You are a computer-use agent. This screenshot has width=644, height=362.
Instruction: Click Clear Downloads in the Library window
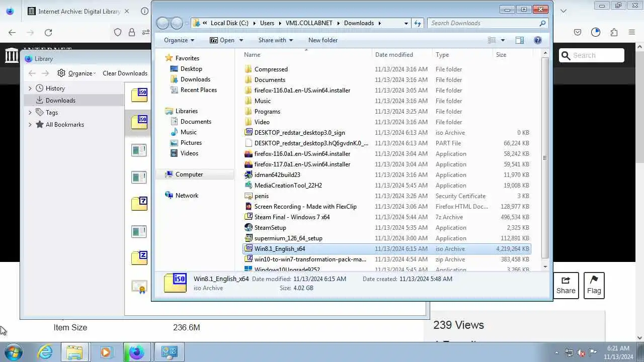pyautogui.click(x=125, y=73)
